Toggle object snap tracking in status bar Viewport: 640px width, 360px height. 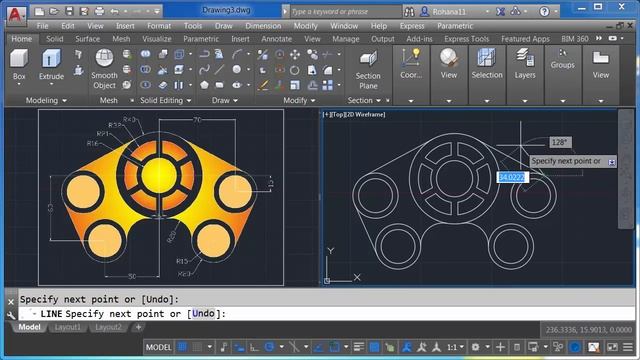[x=319, y=347]
